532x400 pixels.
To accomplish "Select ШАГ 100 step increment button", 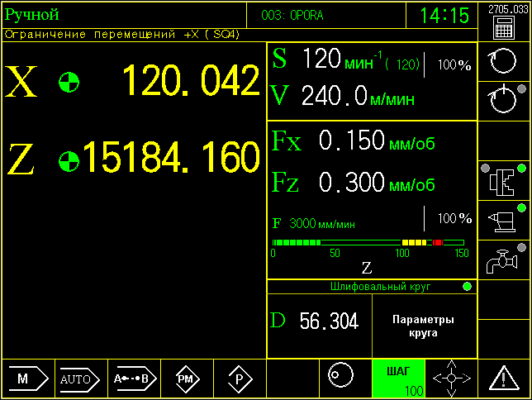I will click(399, 379).
